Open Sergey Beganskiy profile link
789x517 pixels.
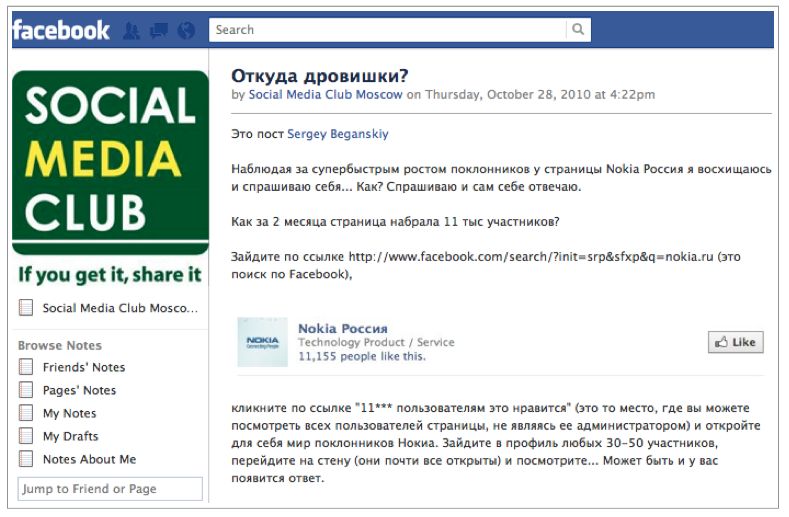coord(338,134)
